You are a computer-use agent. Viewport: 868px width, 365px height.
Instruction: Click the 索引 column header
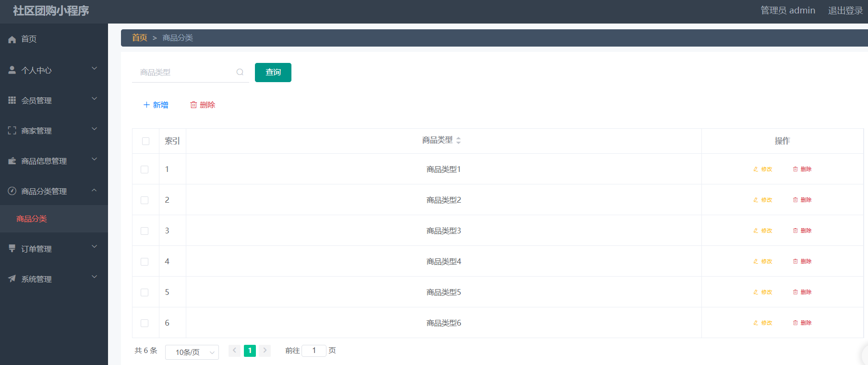click(172, 141)
